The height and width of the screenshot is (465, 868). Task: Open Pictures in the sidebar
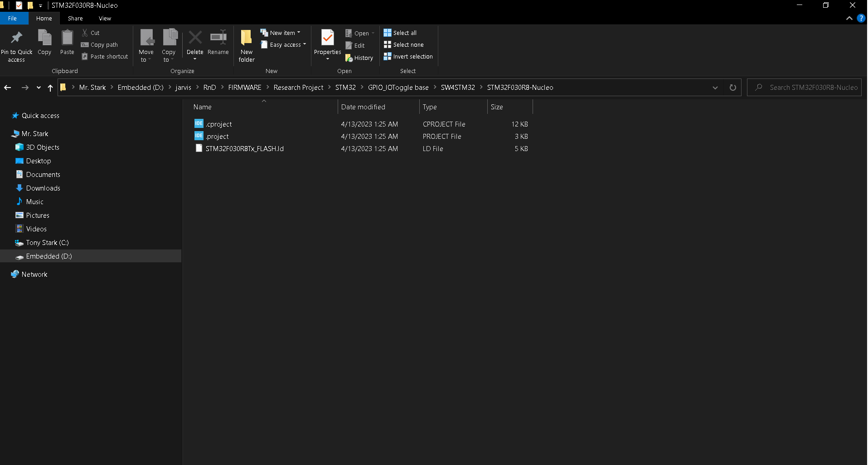pos(38,215)
